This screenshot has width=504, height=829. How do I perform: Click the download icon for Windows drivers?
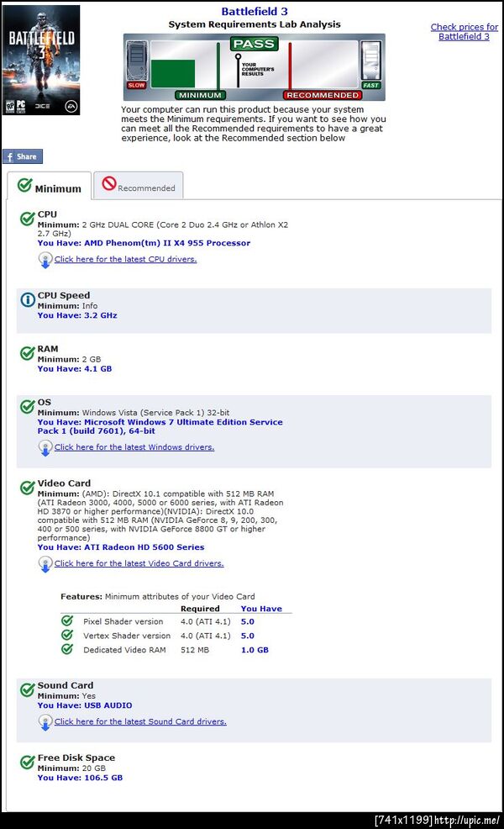click(45, 448)
